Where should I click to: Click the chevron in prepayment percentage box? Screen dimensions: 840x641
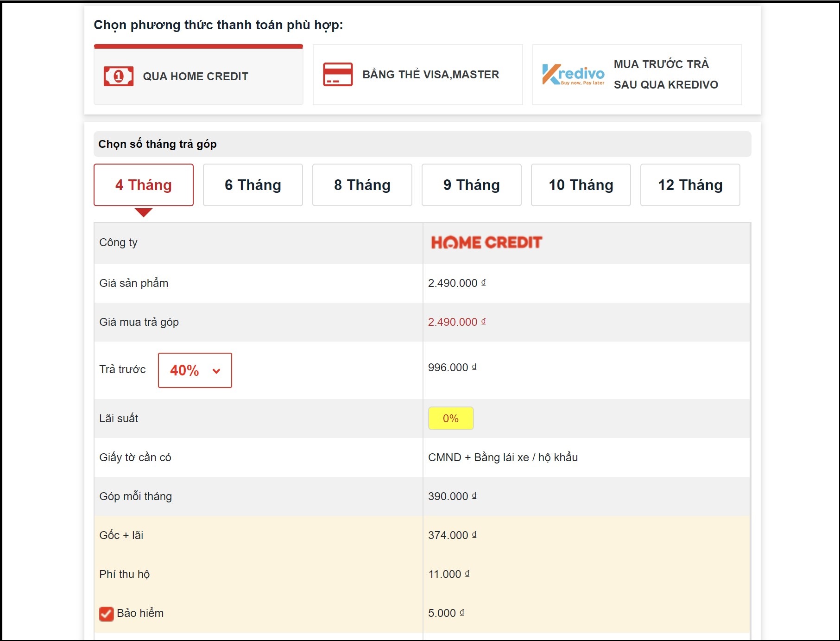216,371
